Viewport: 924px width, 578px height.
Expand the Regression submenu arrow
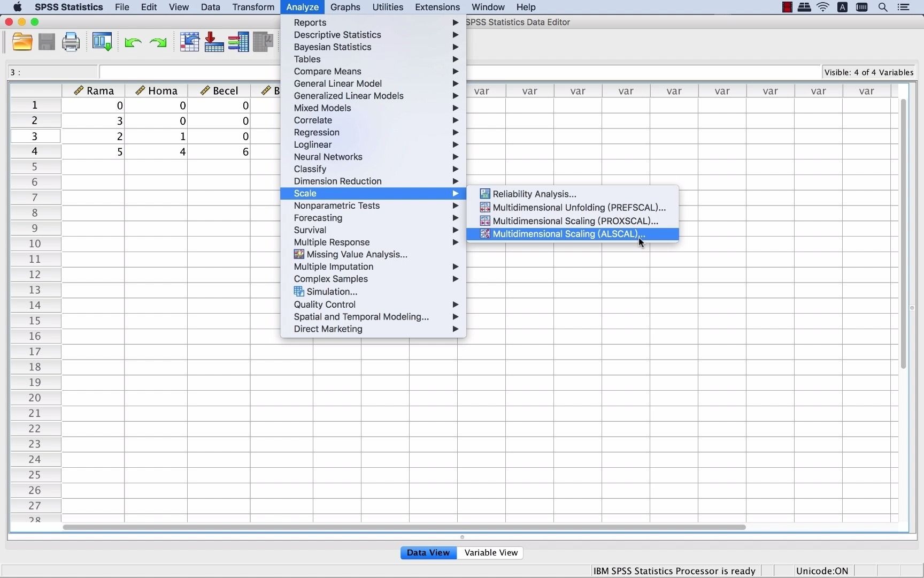(456, 132)
